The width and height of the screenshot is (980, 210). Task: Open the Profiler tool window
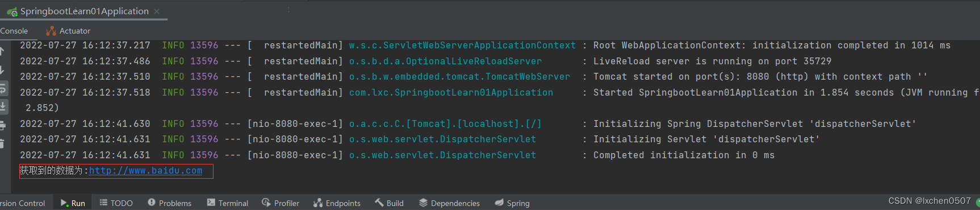(280, 203)
